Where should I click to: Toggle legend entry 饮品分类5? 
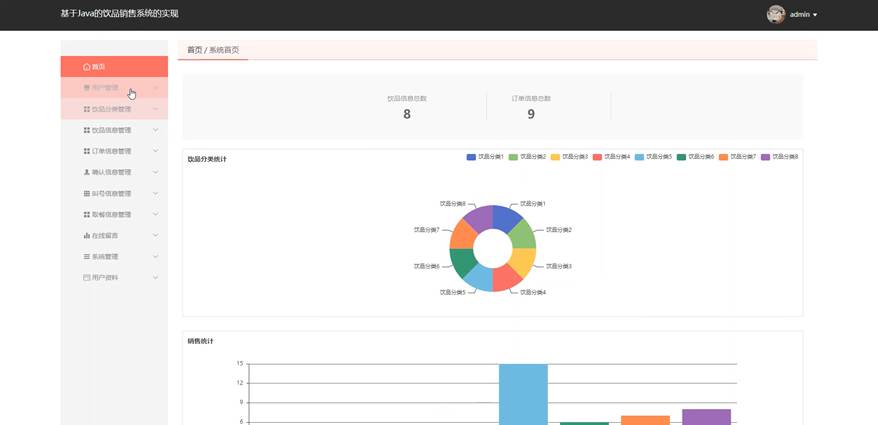point(653,157)
